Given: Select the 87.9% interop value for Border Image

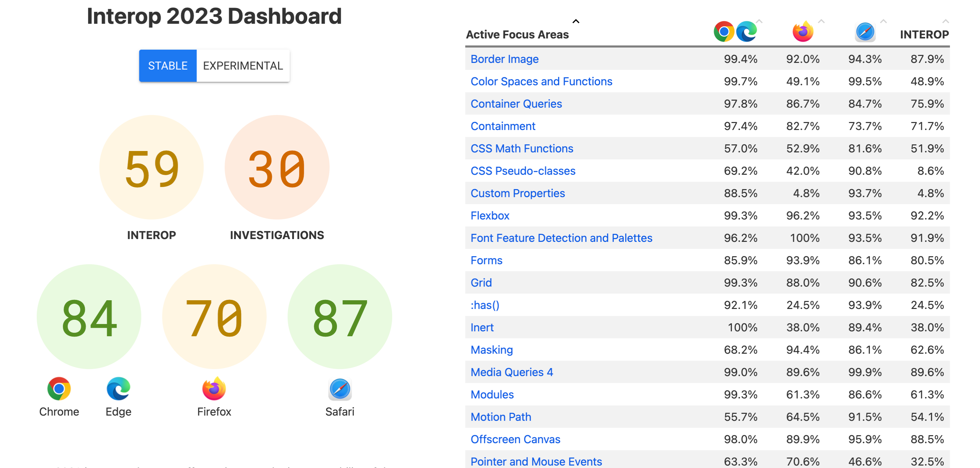Looking at the screenshot, I should pos(927,59).
